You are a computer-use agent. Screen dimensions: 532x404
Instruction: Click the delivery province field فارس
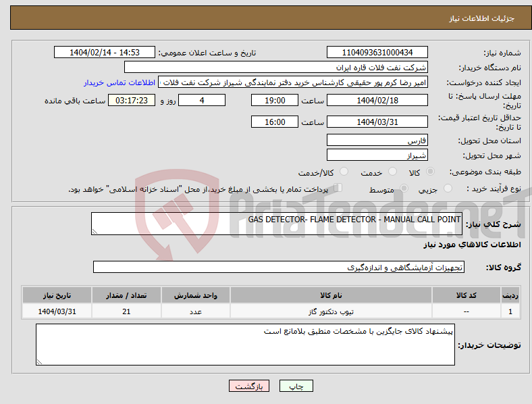[x=377, y=141]
